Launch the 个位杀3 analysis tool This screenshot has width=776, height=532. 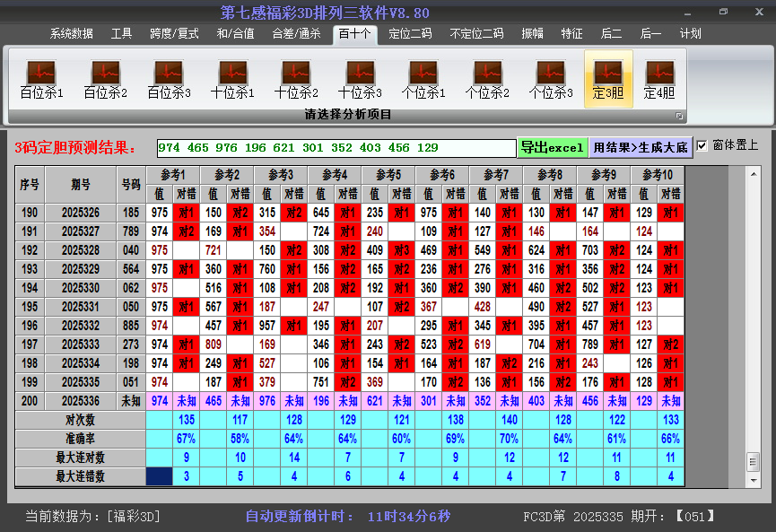pyautogui.click(x=551, y=78)
